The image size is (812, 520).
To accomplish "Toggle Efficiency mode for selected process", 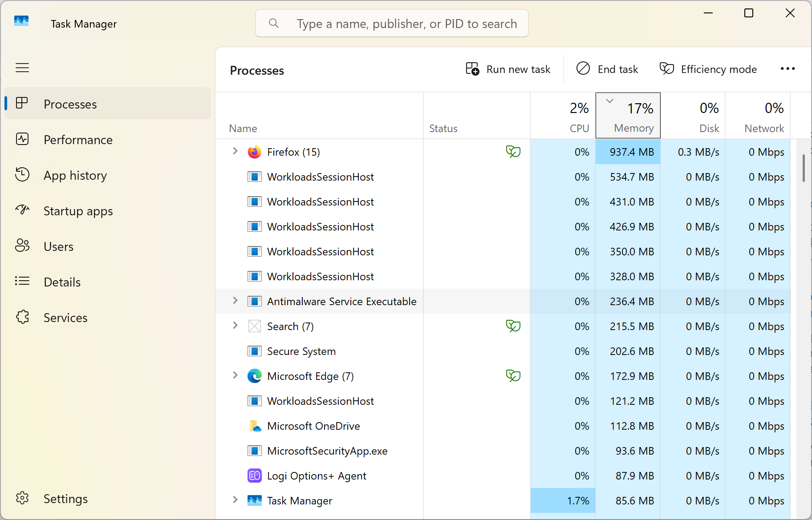I will pos(708,69).
